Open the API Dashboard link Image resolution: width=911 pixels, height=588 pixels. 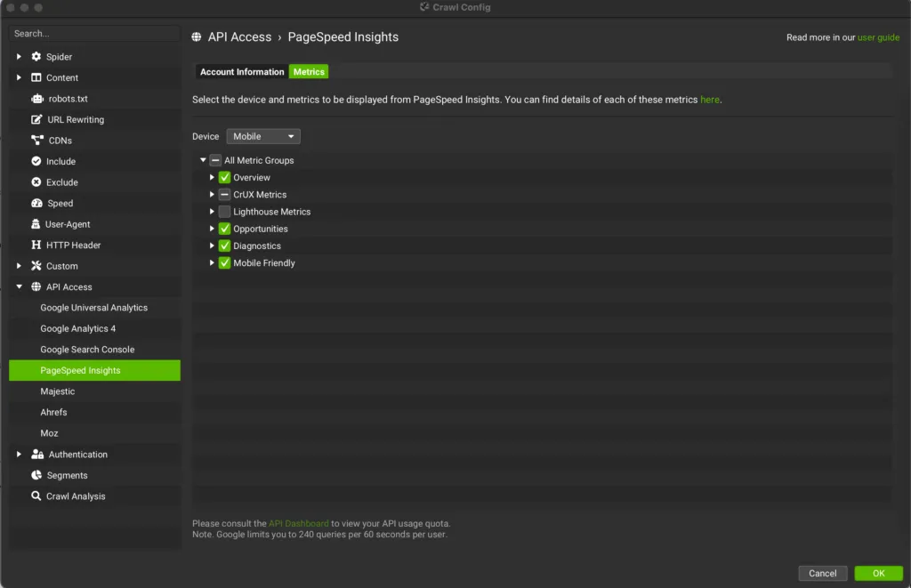[x=299, y=523]
